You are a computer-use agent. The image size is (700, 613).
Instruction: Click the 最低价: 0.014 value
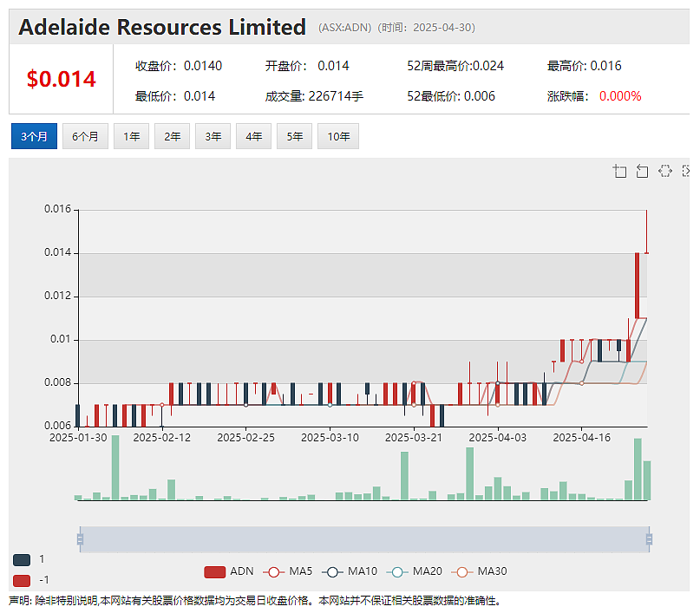click(x=175, y=96)
